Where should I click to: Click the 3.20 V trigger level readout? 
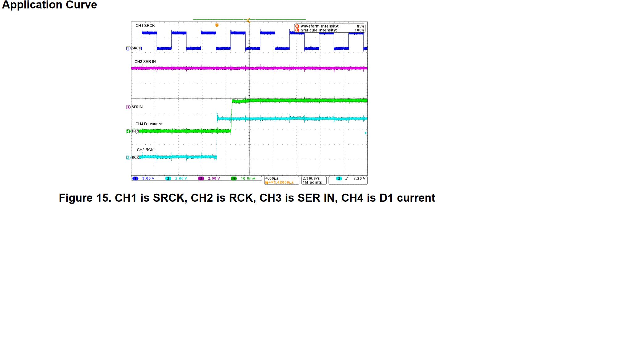pos(359,178)
